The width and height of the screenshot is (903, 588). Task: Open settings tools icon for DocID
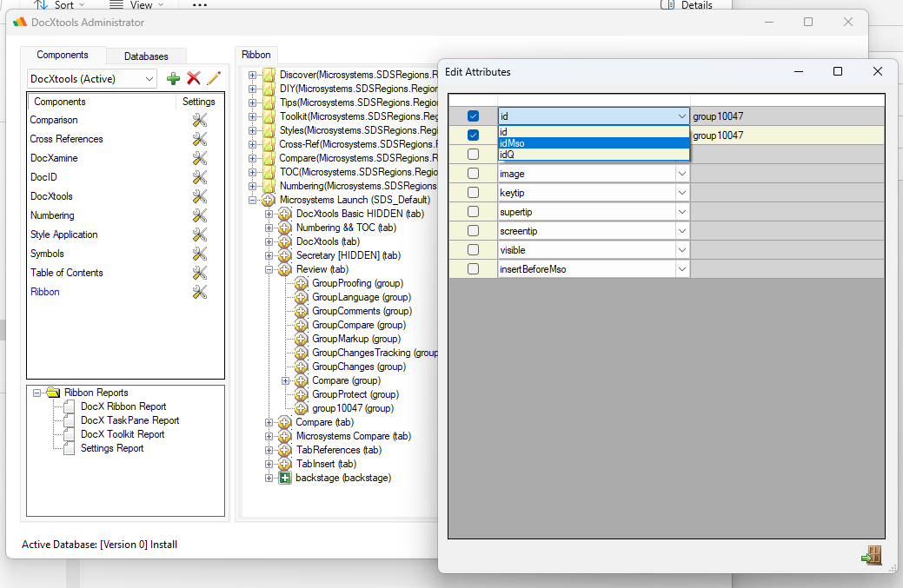(x=200, y=177)
